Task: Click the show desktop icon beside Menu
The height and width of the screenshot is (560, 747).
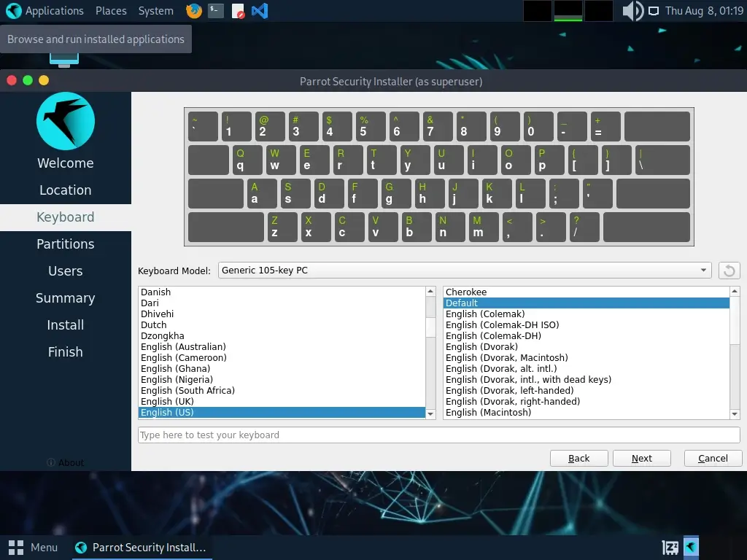Action: click(15, 547)
